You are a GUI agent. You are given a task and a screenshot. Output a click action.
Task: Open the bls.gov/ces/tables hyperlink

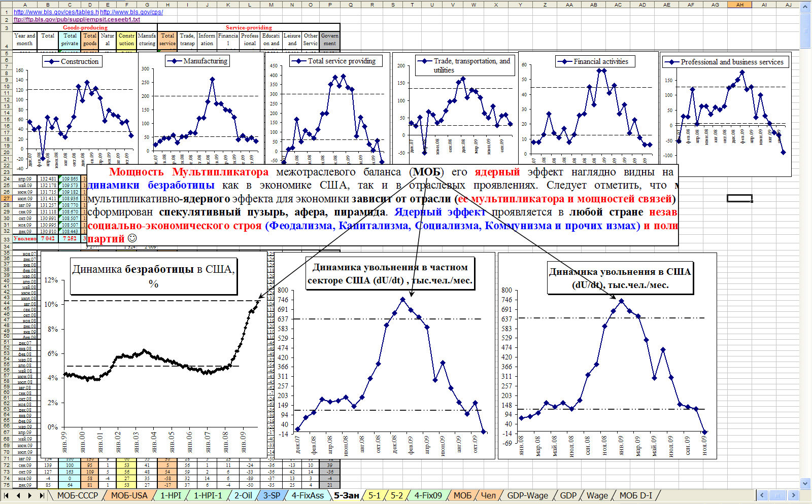click(56, 12)
